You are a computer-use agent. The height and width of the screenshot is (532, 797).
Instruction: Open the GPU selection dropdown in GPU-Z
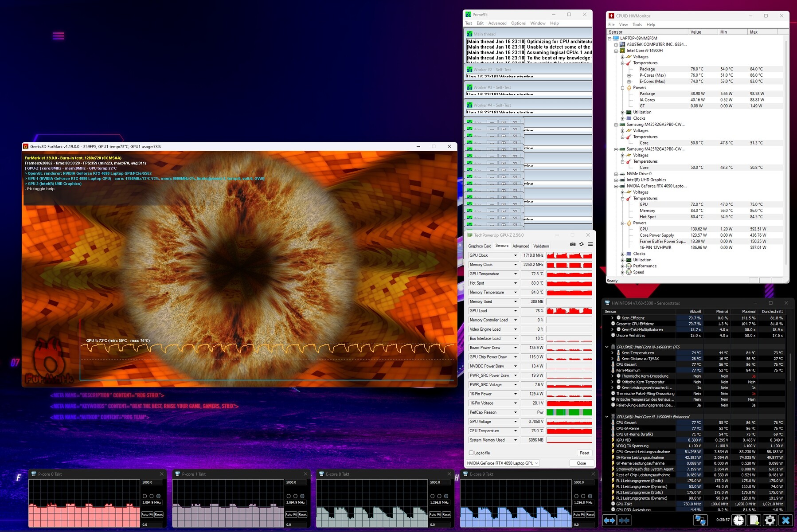click(x=503, y=463)
